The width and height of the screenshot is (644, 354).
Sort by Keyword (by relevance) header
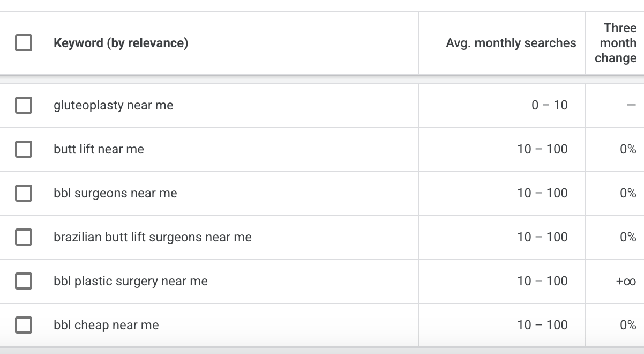121,43
